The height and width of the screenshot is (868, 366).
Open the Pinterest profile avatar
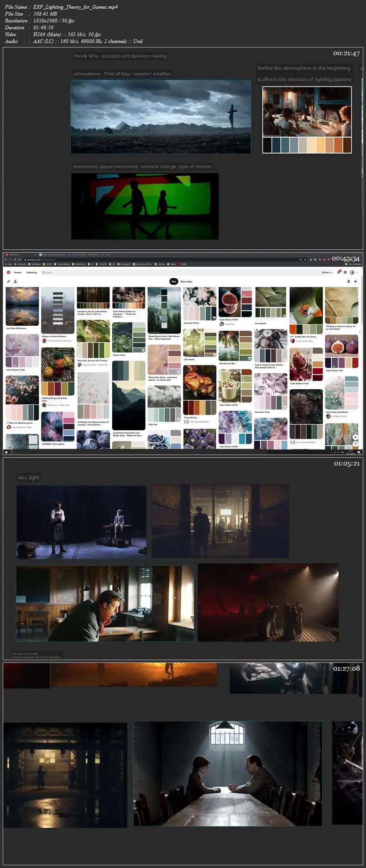[x=352, y=272]
